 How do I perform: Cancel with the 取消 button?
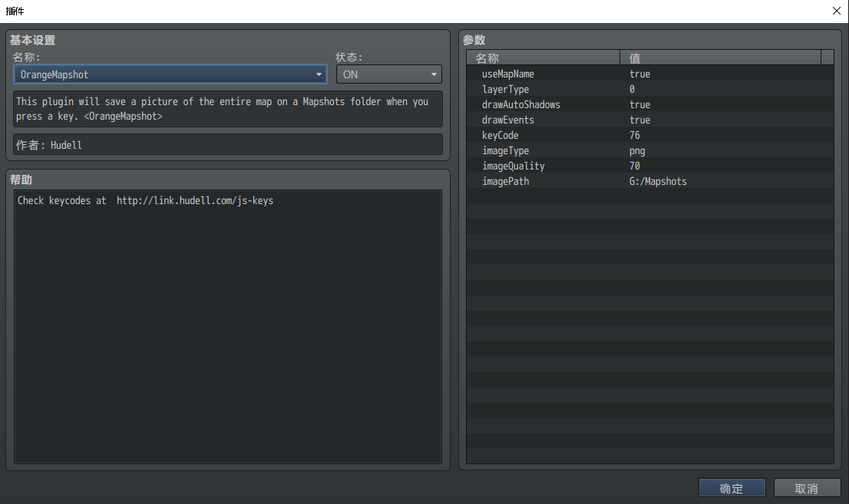click(x=808, y=489)
